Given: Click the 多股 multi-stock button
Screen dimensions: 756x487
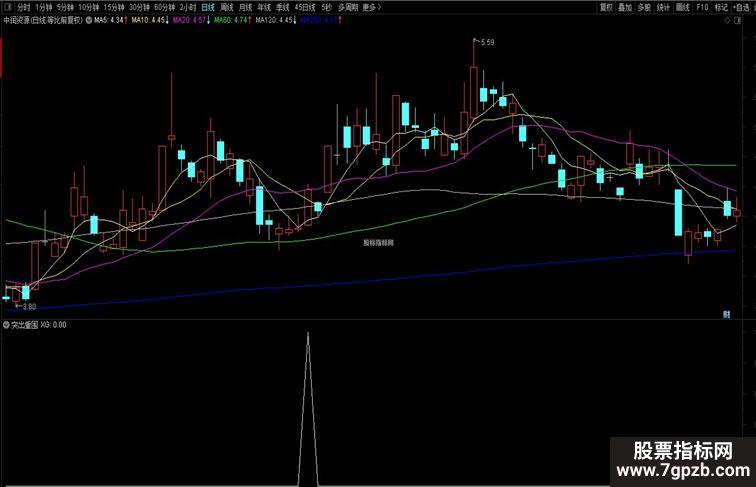Looking at the screenshot, I should point(644,7).
